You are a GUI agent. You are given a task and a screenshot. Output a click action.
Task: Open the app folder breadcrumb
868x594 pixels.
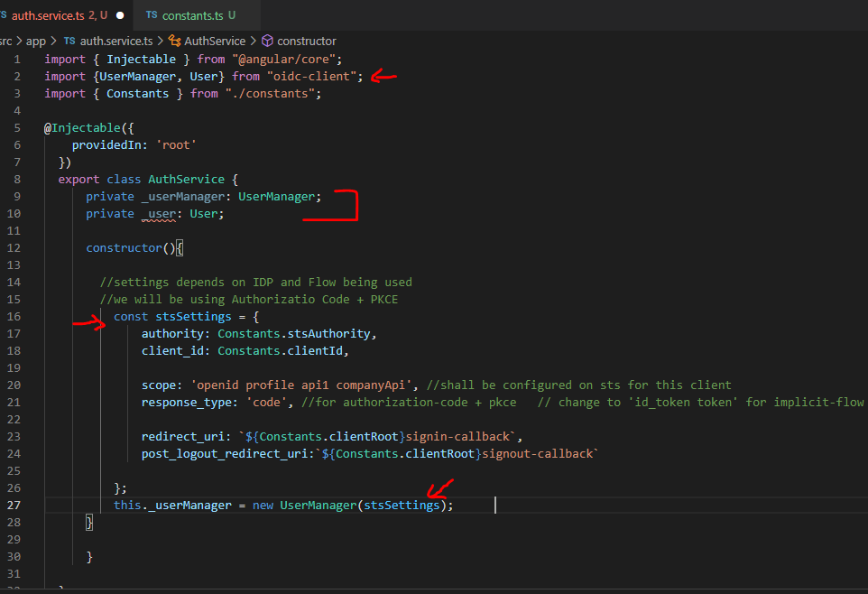pos(36,41)
